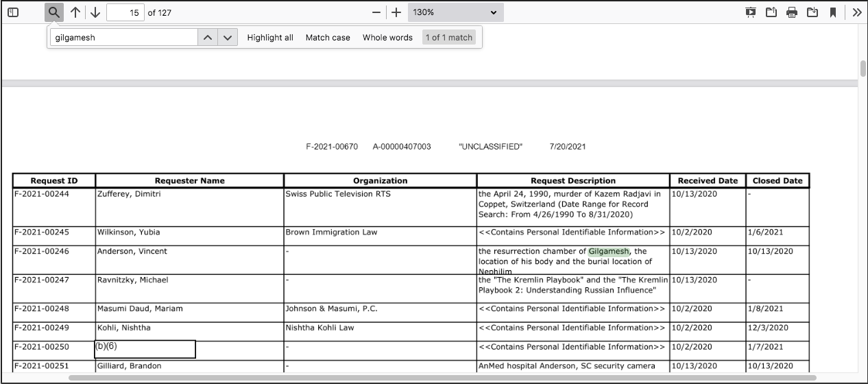Screen dimensions: 868x384
Task: Print the document with printer icon
Action: click(x=792, y=12)
